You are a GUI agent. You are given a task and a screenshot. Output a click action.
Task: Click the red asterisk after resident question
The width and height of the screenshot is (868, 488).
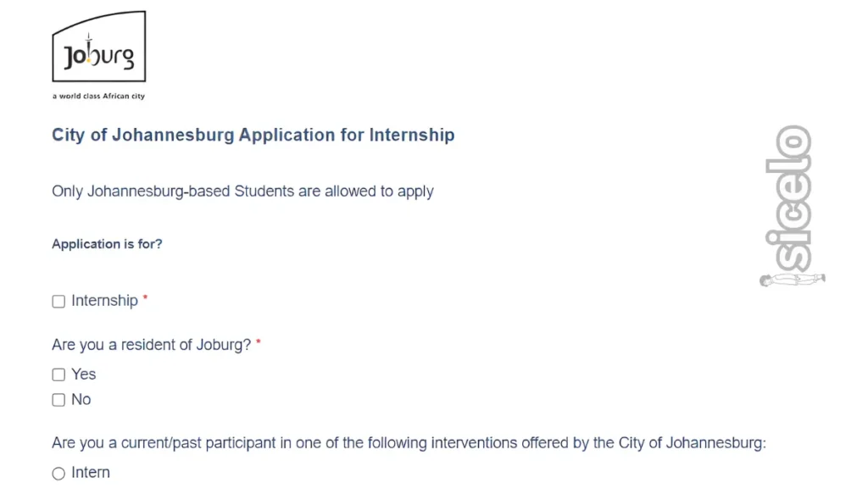pos(259,342)
